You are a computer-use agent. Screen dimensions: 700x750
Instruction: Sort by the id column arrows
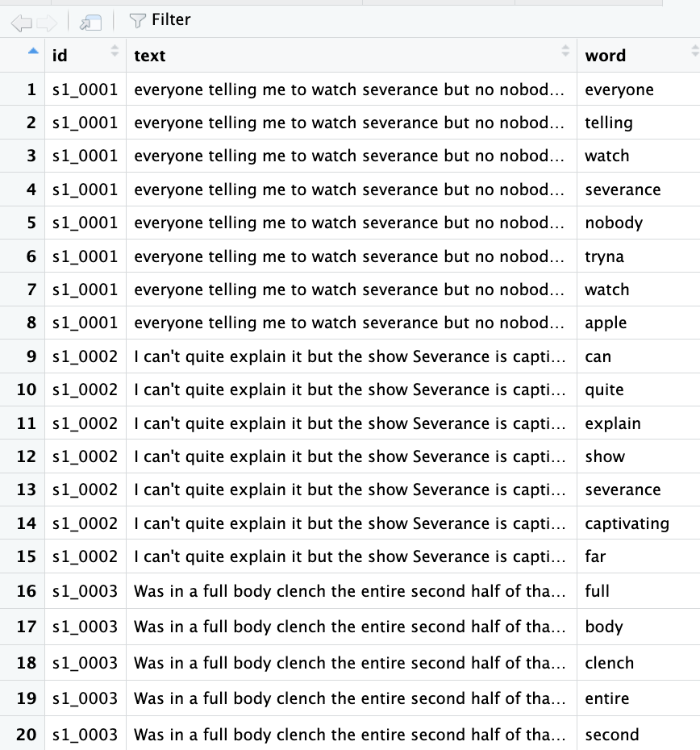pos(115,52)
